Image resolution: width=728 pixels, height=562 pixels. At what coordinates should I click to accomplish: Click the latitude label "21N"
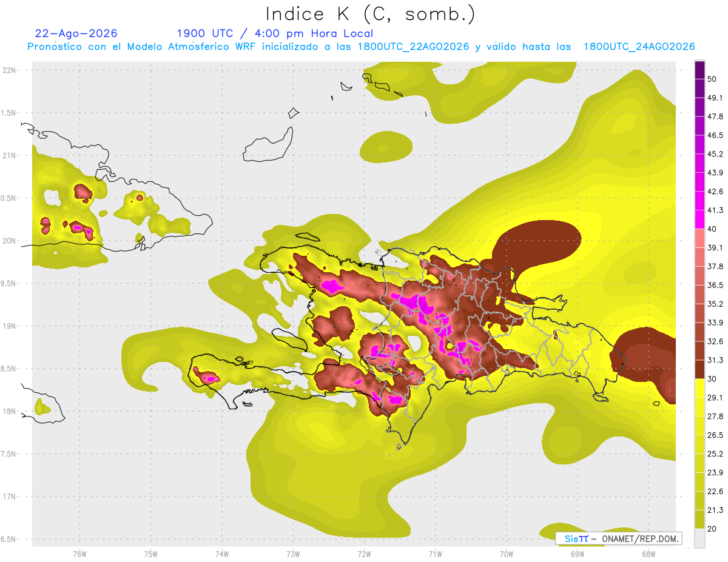tap(10, 156)
